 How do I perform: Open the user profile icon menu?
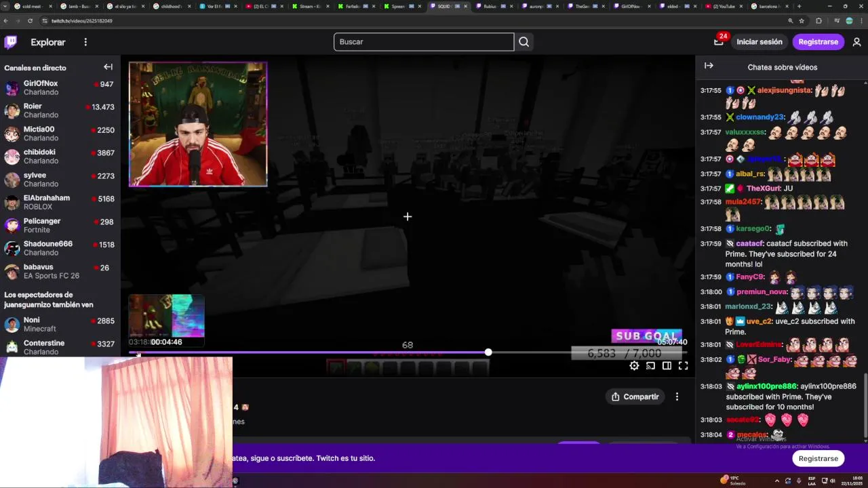pos(856,42)
